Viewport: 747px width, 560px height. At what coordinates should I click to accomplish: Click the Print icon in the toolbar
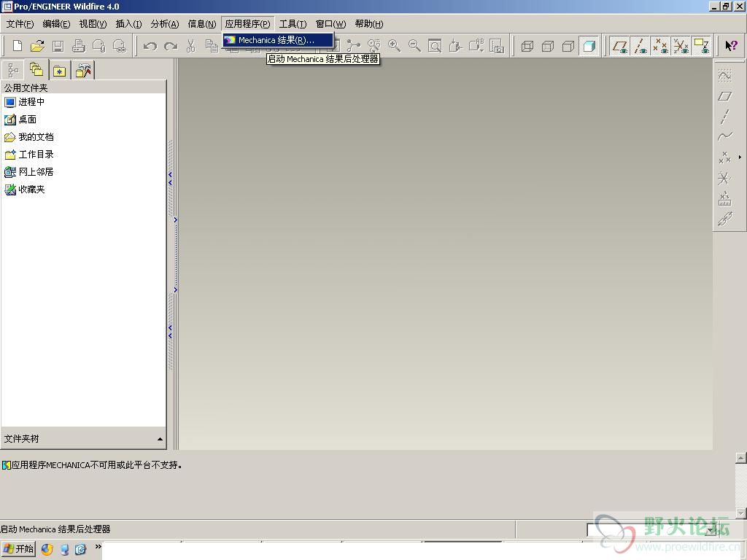[79, 46]
